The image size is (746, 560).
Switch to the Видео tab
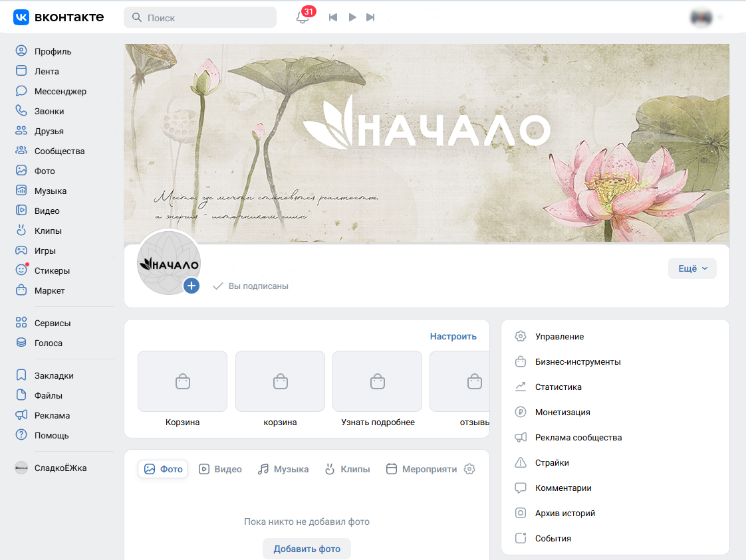click(220, 469)
